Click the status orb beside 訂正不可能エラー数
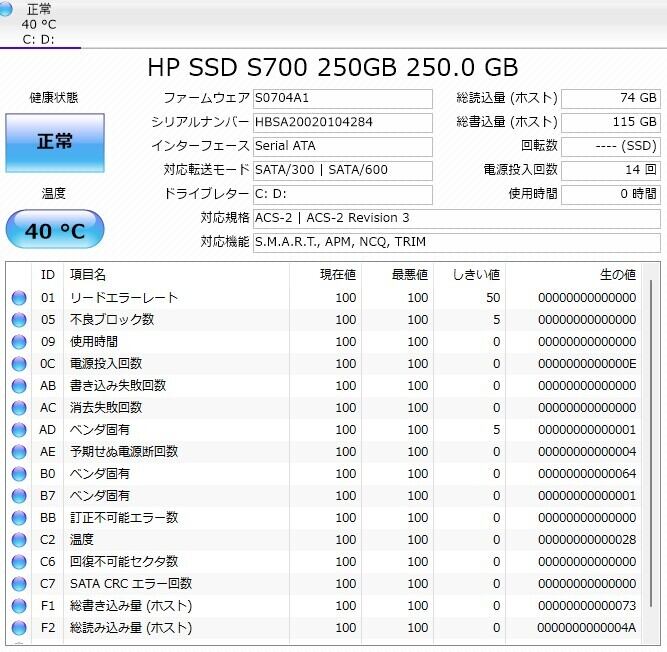 (19, 518)
